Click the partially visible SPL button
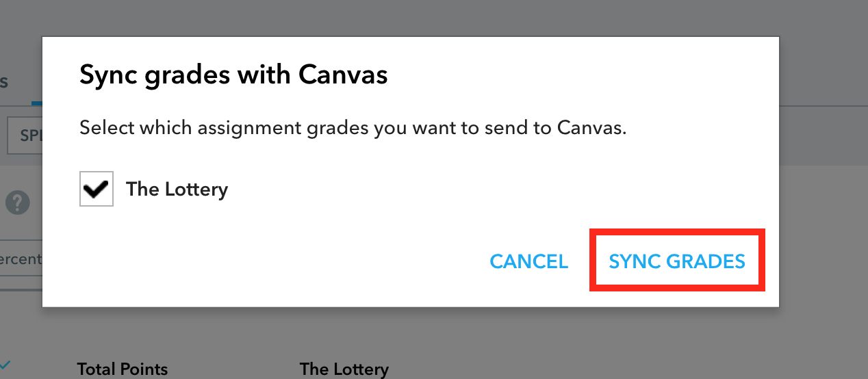Viewport: 868px width, 379px height. [x=25, y=135]
